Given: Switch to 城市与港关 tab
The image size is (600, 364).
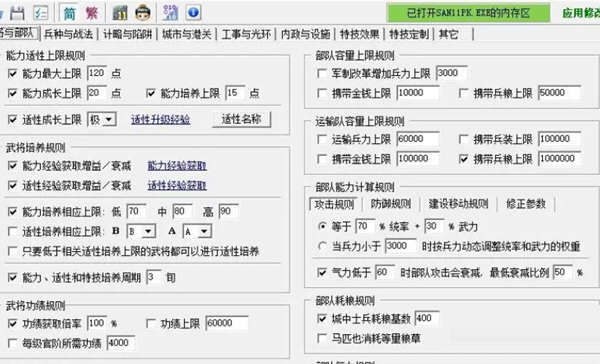Looking at the screenshot, I should (x=187, y=34).
